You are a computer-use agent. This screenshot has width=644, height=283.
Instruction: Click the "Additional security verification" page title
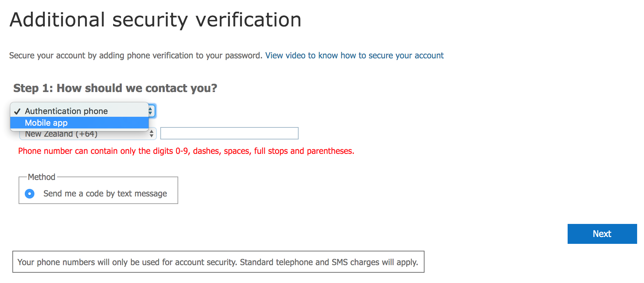coord(155,20)
